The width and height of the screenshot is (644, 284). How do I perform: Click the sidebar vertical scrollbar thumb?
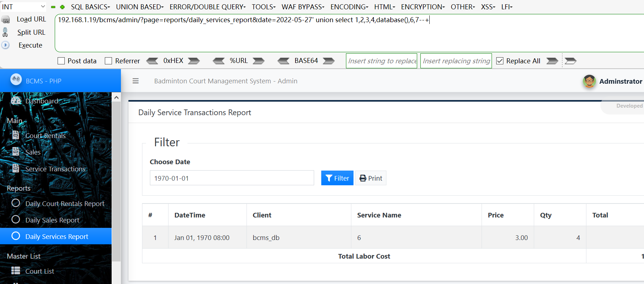pyautogui.click(x=116, y=182)
